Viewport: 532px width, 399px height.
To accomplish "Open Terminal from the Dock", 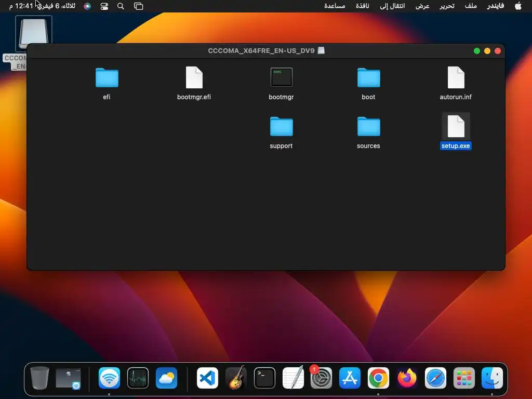I will coord(264,378).
